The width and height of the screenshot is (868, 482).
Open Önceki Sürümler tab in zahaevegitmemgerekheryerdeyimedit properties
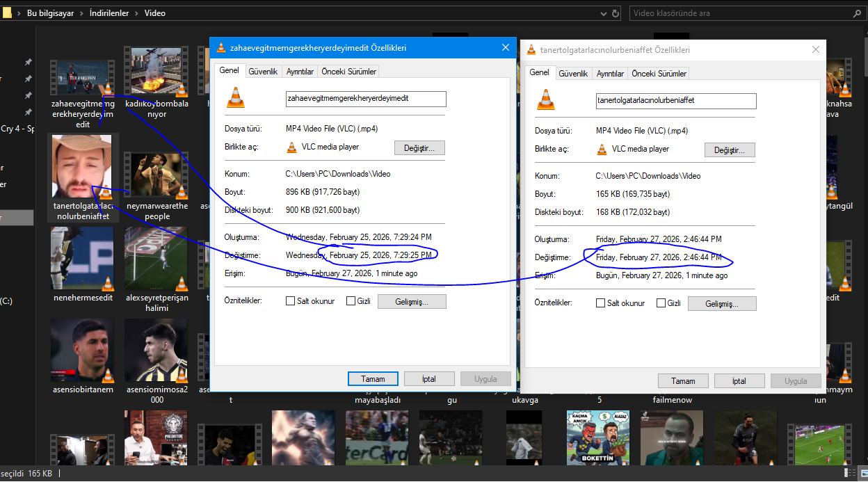click(x=348, y=71)
